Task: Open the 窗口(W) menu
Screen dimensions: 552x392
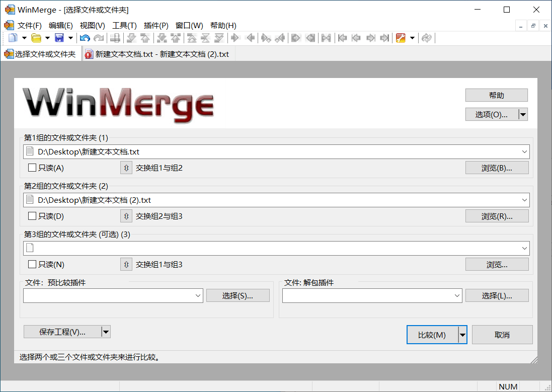Action: [x=189, y=26]
